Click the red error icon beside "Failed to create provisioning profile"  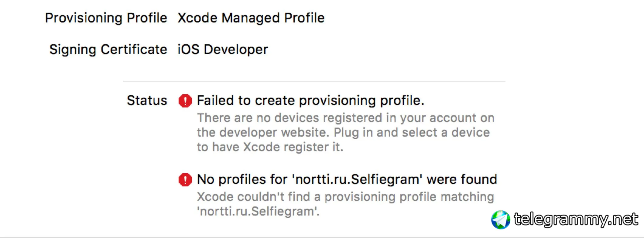(185, 101)
